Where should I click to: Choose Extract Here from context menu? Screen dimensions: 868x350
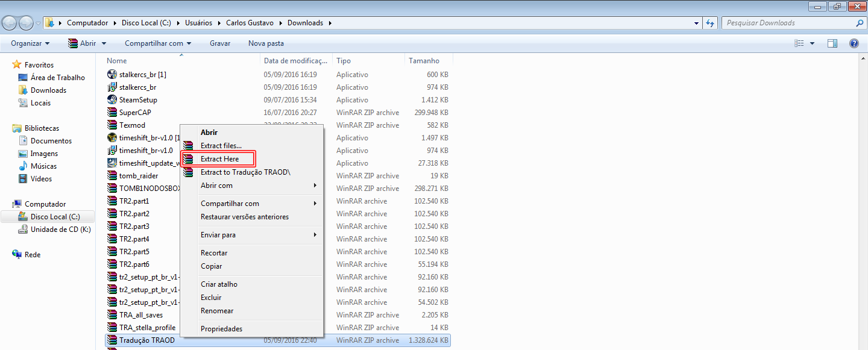[219, 159]
